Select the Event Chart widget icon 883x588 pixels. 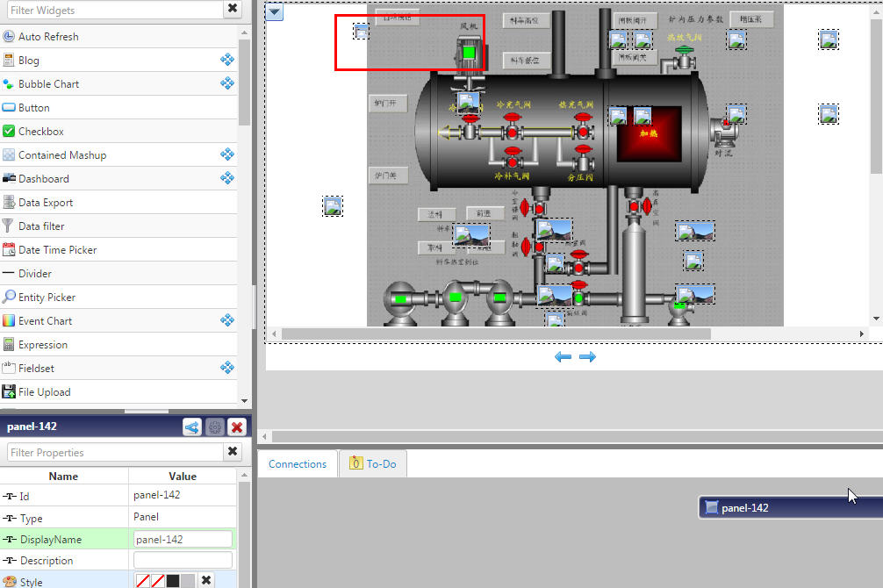click(x=9, y=320)
